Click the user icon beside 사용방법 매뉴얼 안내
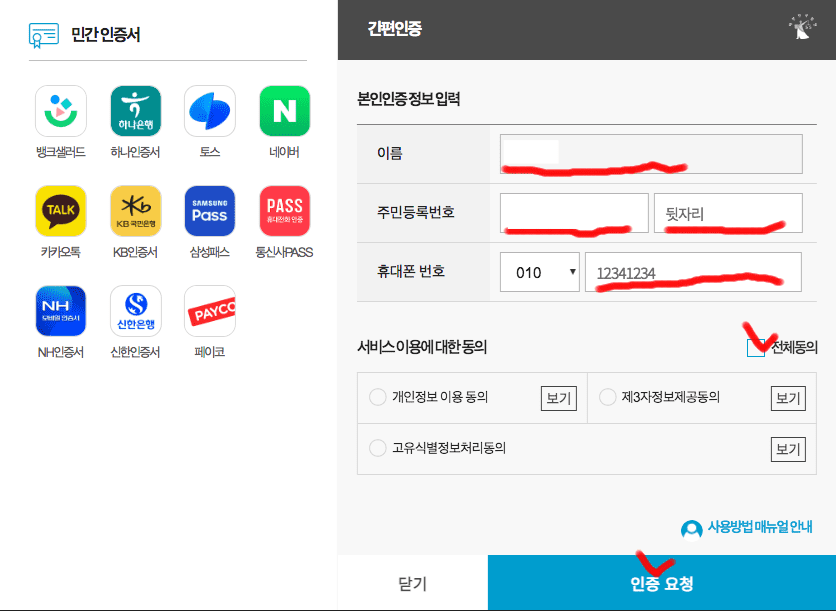 click(692, 529)
